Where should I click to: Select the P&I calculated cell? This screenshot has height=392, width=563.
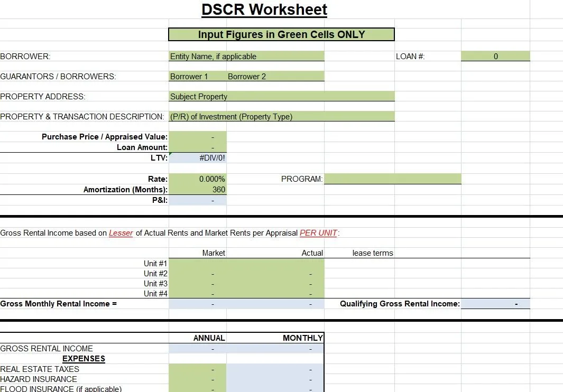[x=198, y=200]
